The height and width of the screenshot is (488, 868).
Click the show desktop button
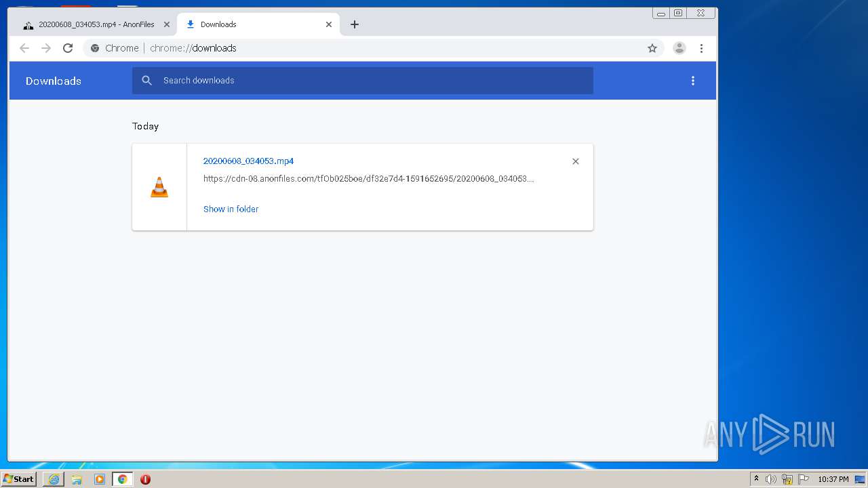(x=861, y=479)
